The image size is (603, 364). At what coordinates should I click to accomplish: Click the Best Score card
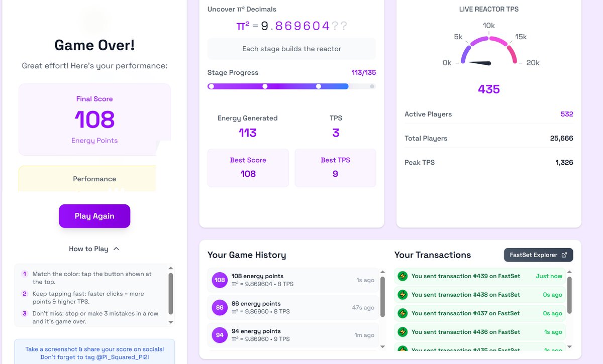248,168
